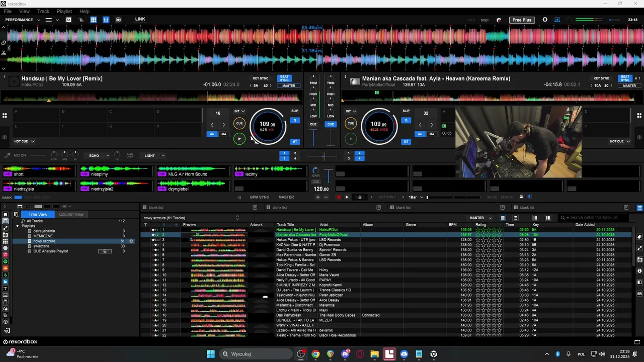
Task: Double the loop with deck 2 right arrow
Action: [432, 125]
